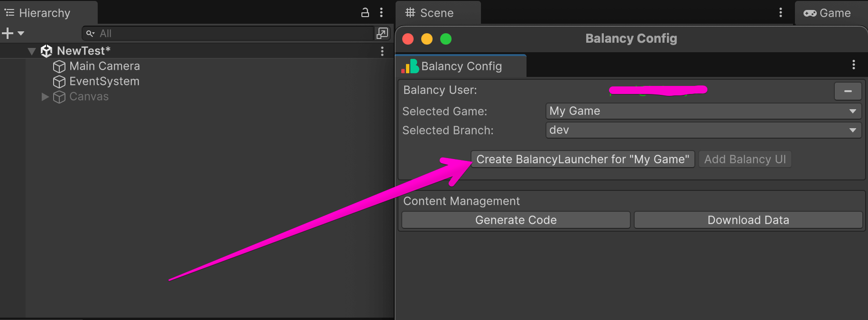868x320 pixels.
Task: Minimize Balancy Config window with the yellow button
Action: pyautogui.click(x=427, y=39)
